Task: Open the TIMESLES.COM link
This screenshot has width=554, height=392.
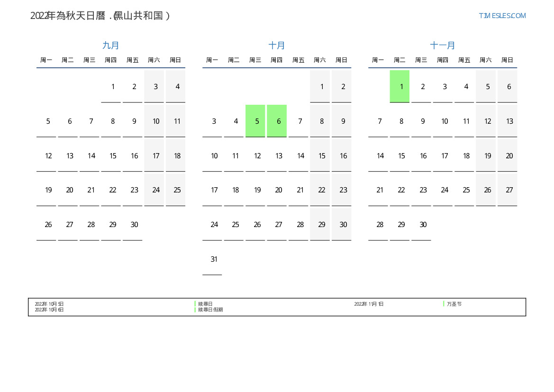Action: 502,16
